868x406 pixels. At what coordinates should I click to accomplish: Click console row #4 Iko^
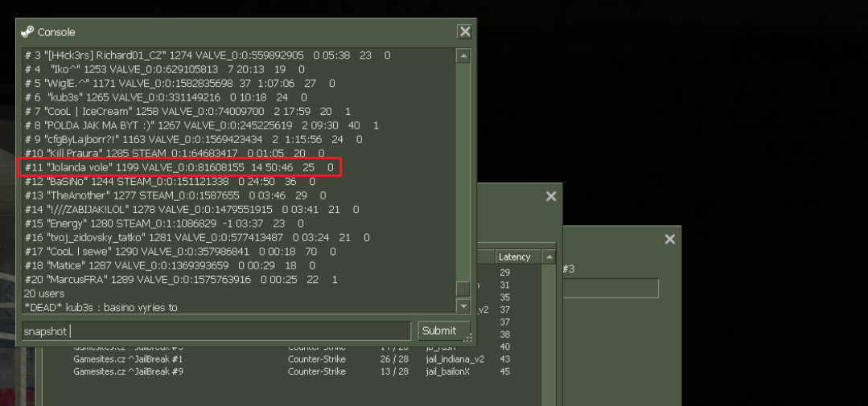tap(164, 69)
